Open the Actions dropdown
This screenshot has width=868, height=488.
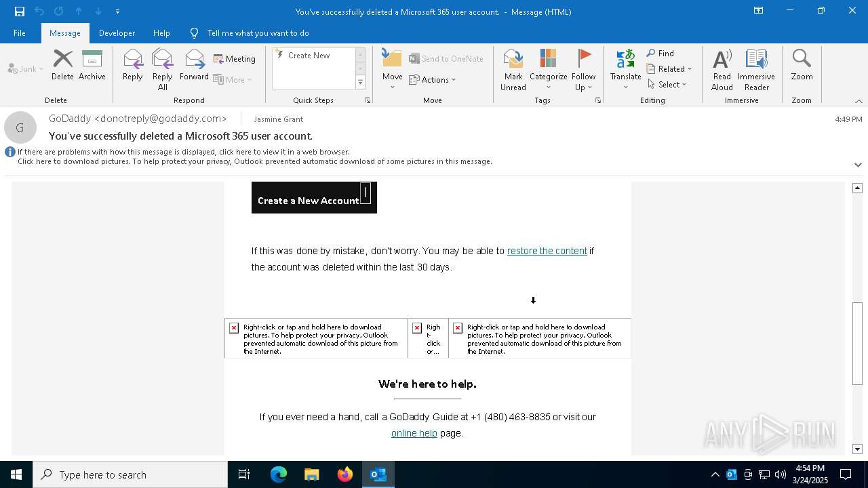point(433,79)
